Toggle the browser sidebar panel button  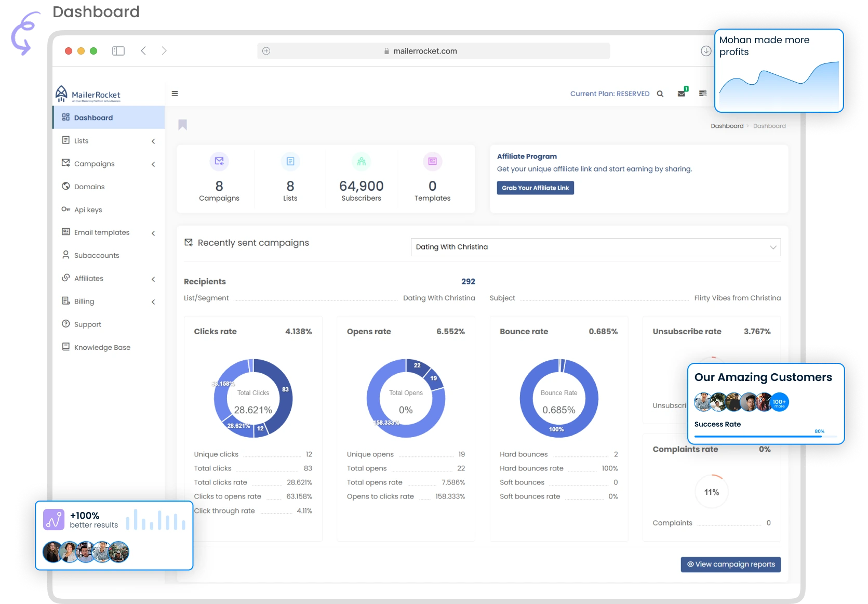tap(118, 51)
